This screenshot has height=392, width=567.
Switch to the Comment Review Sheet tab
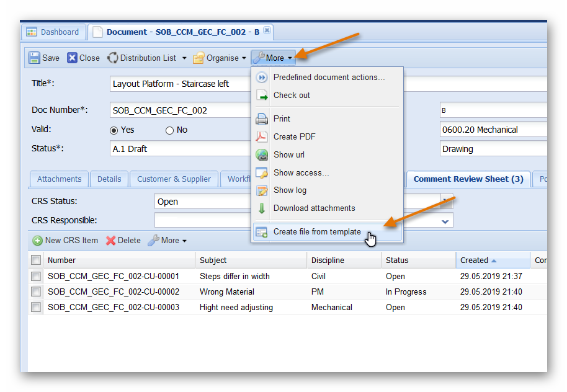(468, 179)
